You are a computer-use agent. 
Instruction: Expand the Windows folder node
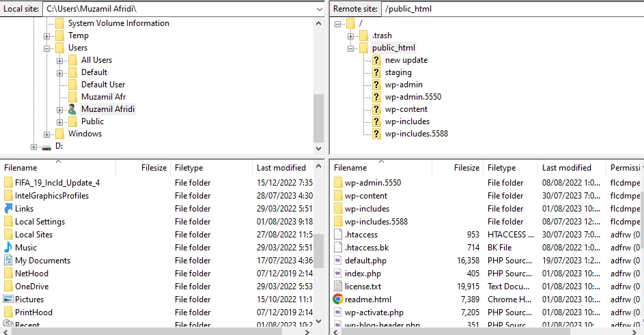pyautogui.click(x=47, y=134)
